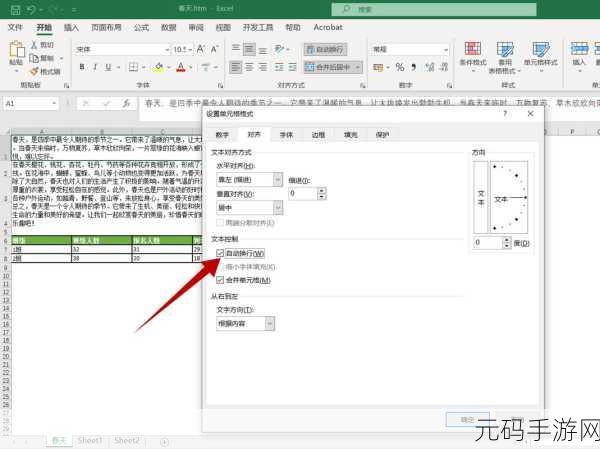Screen dimensions: 600x449
Task: Open the 文字方向 text direction dropdown
Action: 270,324
